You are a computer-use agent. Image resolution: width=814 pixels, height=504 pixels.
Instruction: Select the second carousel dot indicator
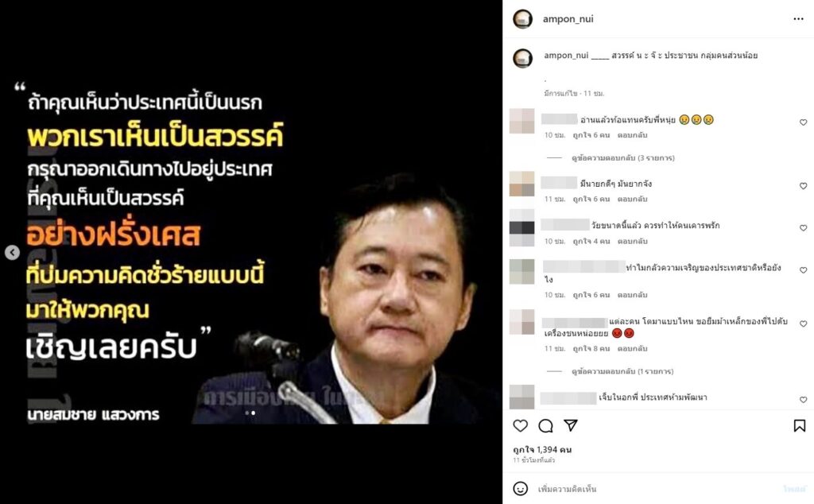(254, 413)
